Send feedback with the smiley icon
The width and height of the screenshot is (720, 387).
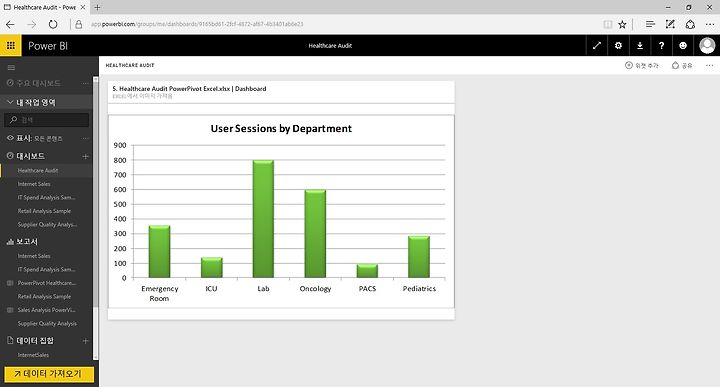[683, 45]
